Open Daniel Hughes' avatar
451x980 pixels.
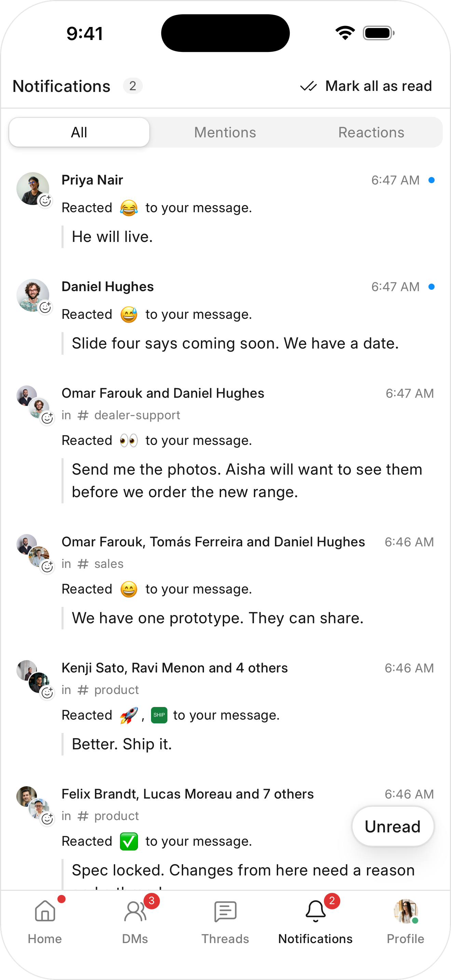point(33,295)
